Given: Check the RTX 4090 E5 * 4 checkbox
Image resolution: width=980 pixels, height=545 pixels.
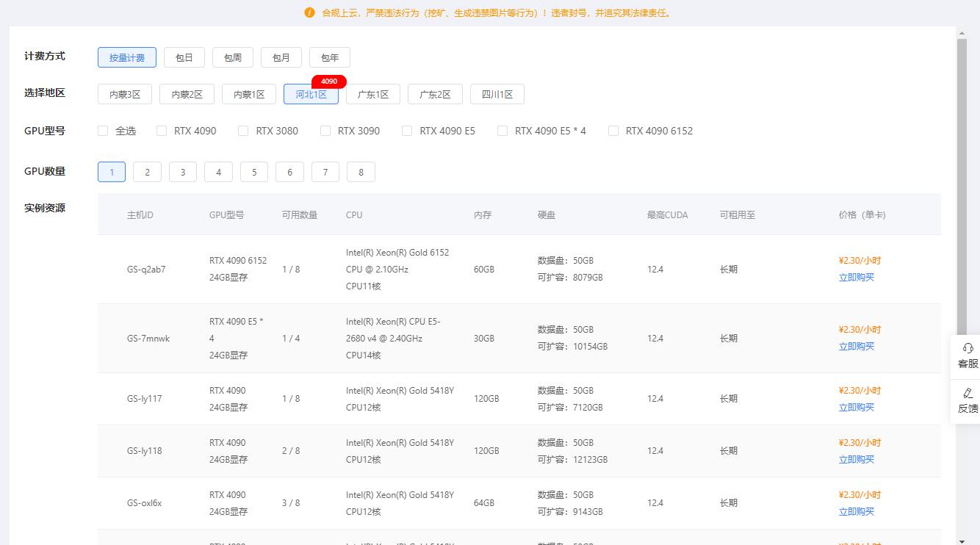Looking at the screenshot, I should tap(502, 131).
